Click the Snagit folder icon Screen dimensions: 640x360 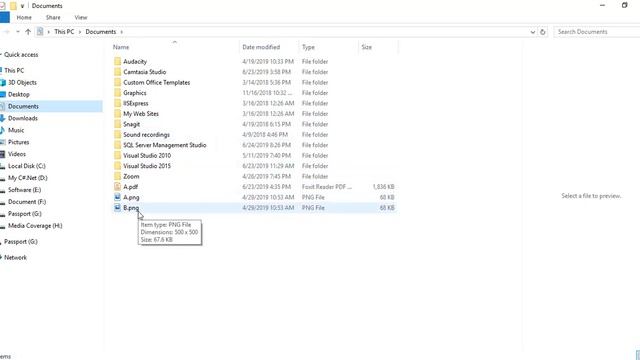pos(118,124)
